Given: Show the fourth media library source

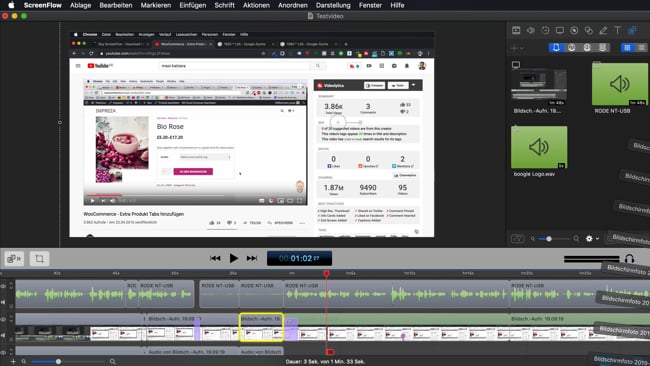Looking at the screenshot, I should click(602, 48).
